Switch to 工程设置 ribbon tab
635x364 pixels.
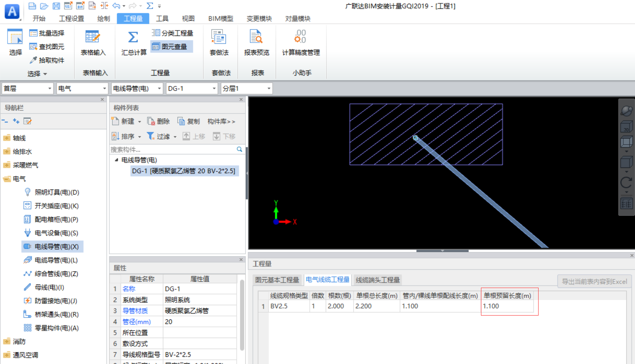(71, 18)
